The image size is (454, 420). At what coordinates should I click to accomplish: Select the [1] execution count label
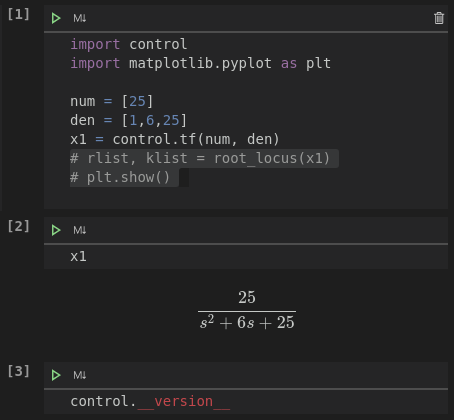(19, 14)
